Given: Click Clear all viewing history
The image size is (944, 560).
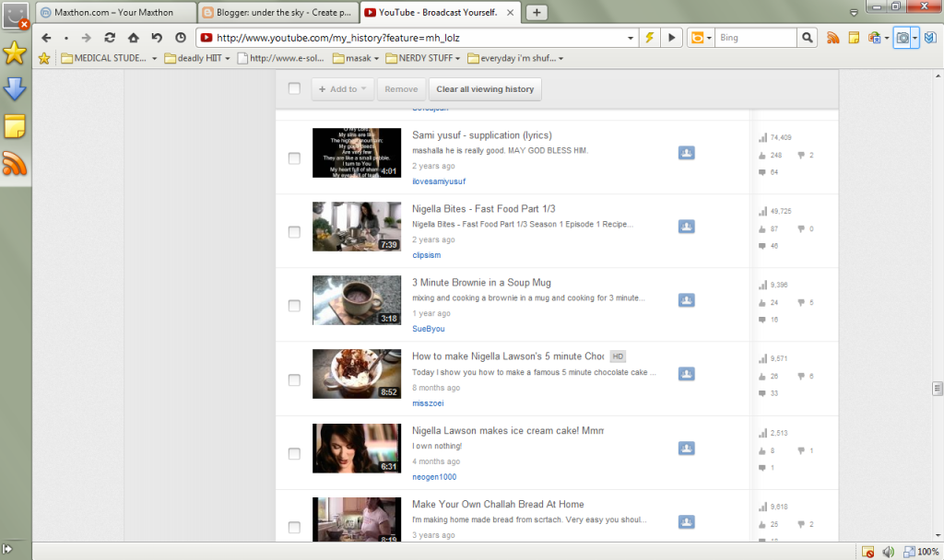Looking at the screenshot, I should 485,89.
